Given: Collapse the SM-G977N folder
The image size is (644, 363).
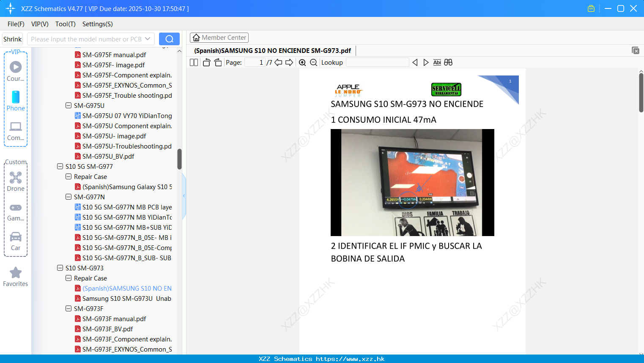Looking at the screenshot, I should [x=69, y=197].
